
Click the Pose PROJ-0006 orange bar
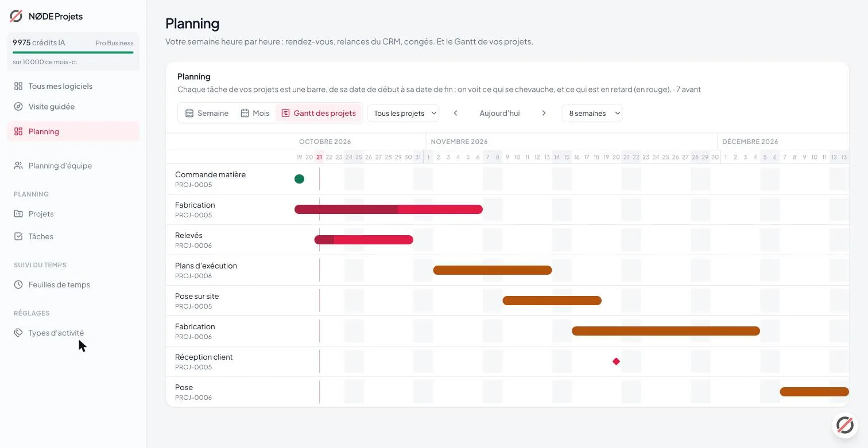point(814,392)
